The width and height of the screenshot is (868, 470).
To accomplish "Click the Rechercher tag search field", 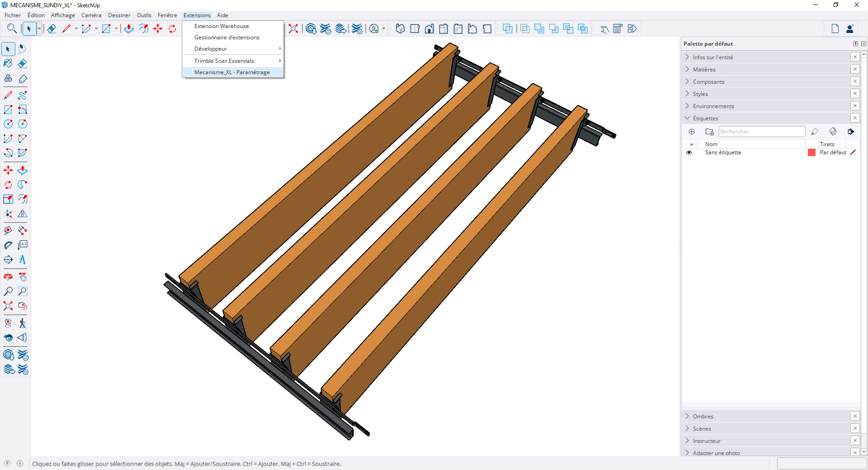I will pyautogui.click(x=762, y=132).
